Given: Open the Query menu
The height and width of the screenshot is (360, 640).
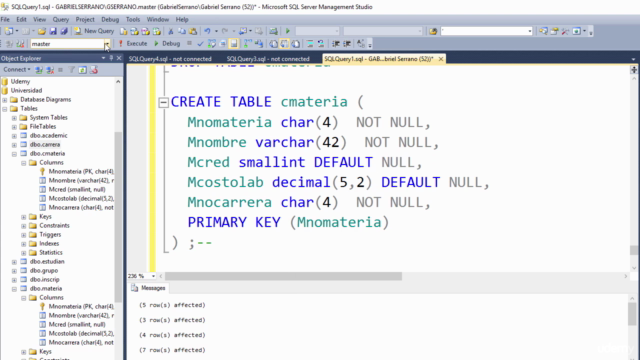Looking at the screenshot, I should (x=60, y=19).
